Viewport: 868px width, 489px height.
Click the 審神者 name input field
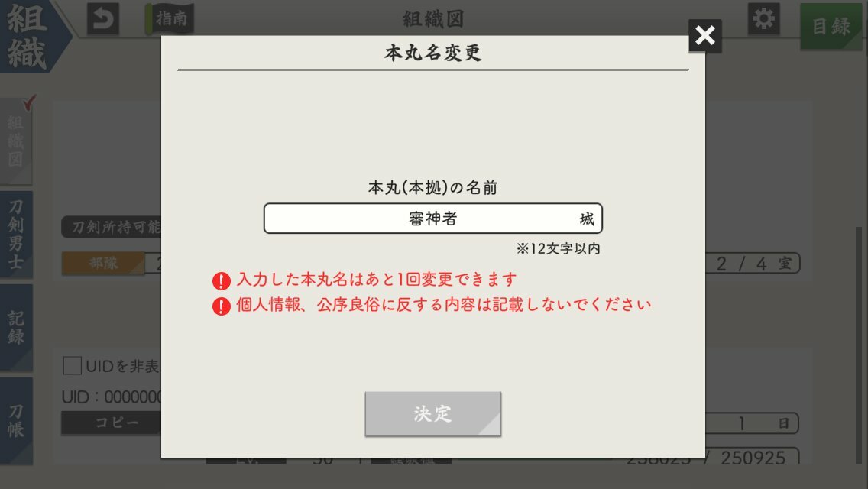pos(433,219)
